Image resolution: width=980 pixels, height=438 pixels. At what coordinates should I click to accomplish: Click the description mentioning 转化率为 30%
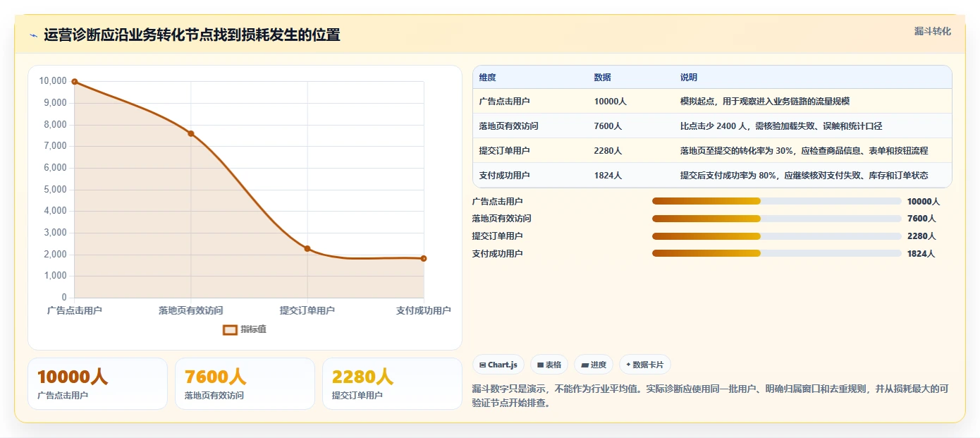[x=804, y=151]
